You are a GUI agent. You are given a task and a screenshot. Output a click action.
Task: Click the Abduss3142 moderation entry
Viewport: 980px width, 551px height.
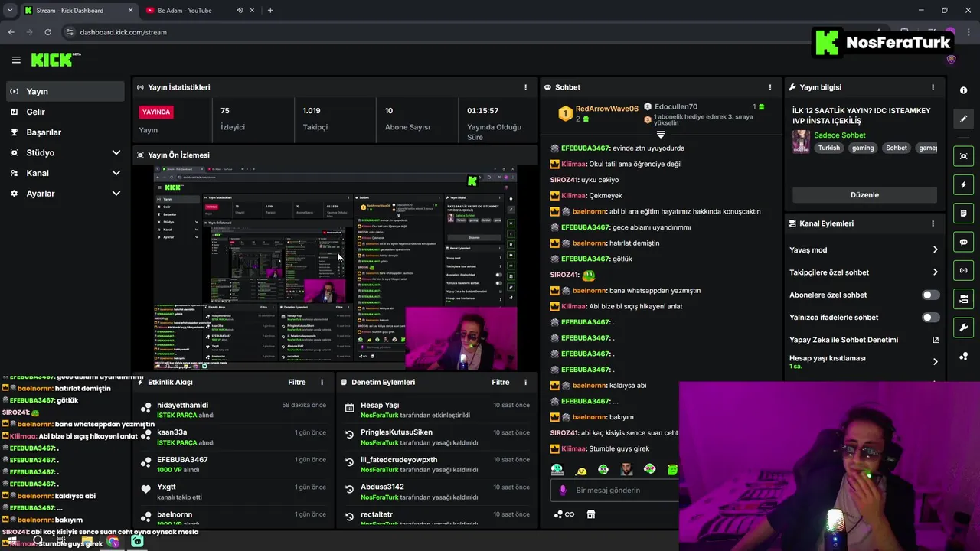(438, 491)
